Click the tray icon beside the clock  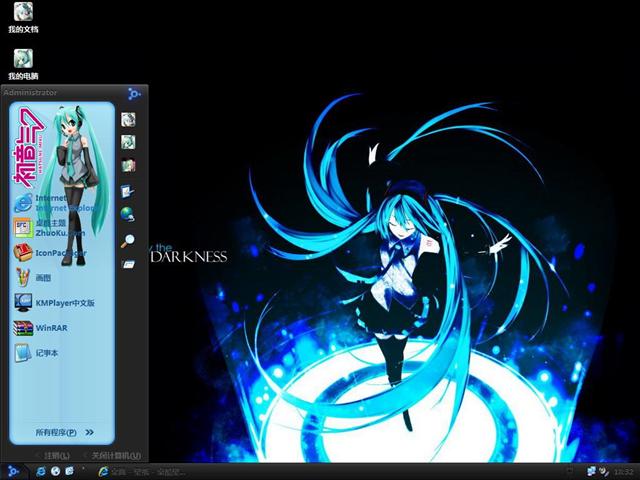point(604,472)
